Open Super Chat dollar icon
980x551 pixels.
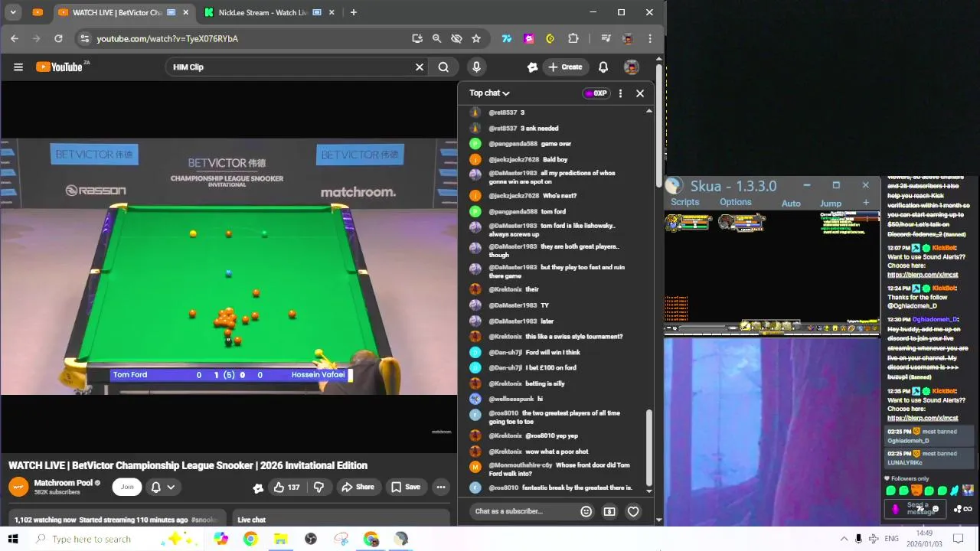click(x=609, y=511)
